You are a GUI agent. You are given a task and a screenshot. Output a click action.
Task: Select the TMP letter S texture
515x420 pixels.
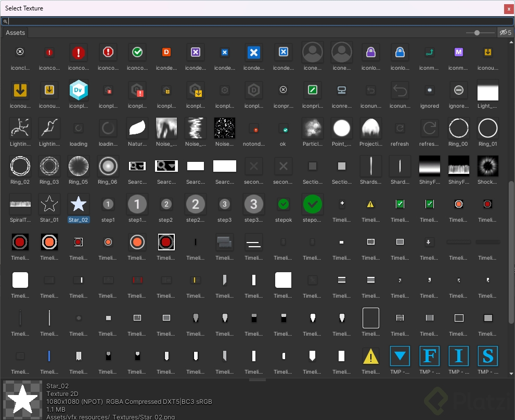[x=488, y=356]
